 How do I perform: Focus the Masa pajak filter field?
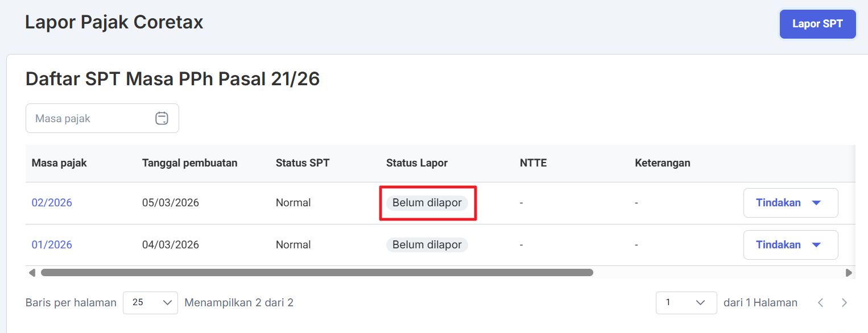coord(91,118)
